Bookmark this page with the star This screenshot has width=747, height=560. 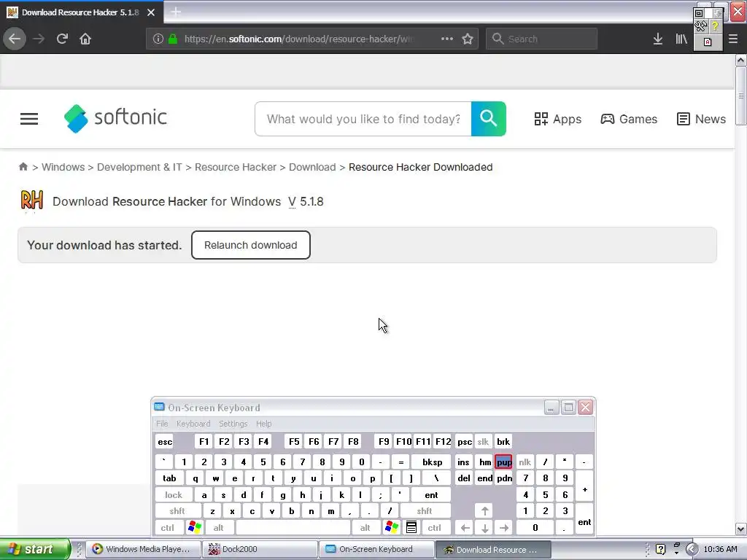(x=468, y=39)
